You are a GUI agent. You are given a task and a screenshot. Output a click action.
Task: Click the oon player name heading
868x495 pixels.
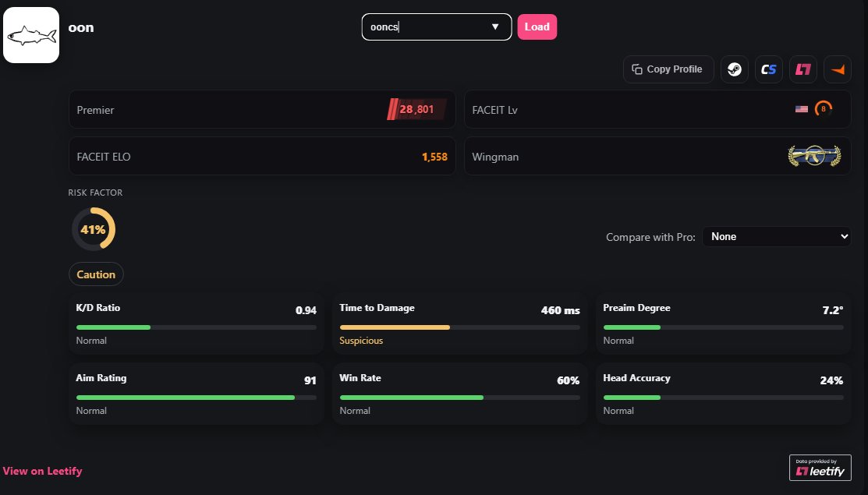click(81, 27)
